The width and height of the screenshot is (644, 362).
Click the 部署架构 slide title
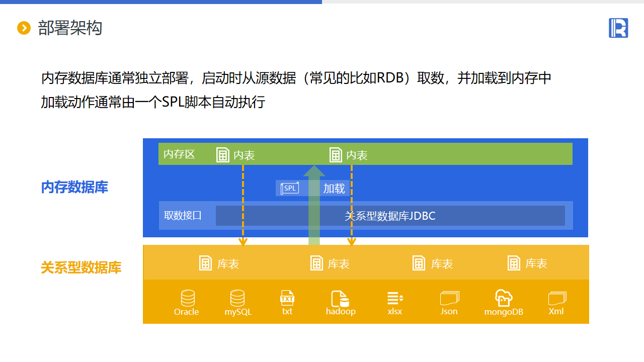click(70, 28)
